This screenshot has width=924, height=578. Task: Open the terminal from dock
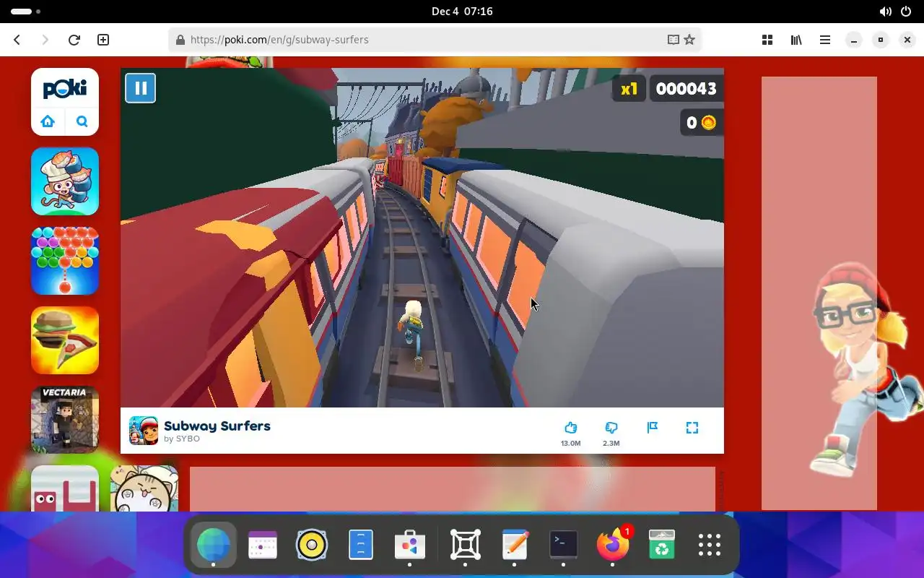[x=563, y=544]
